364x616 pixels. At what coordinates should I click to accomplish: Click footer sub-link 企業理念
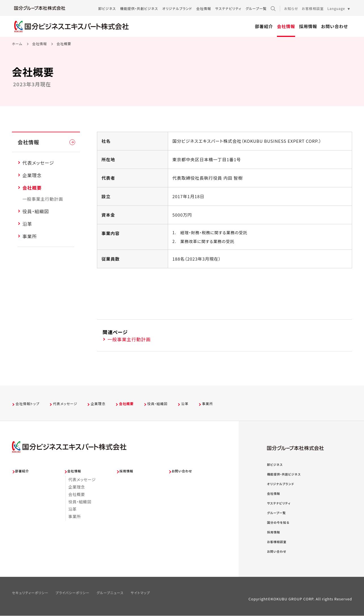coord(77,487)
